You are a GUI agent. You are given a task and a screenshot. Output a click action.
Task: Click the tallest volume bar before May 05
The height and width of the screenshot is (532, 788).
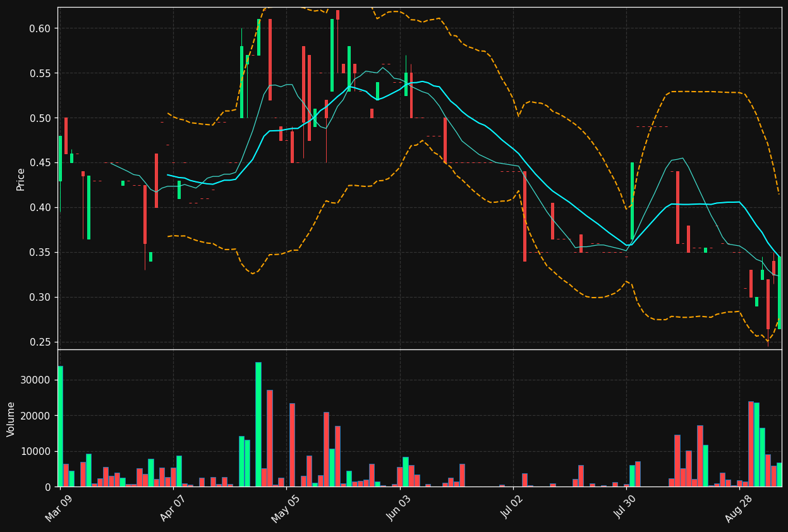coord(258,425)
